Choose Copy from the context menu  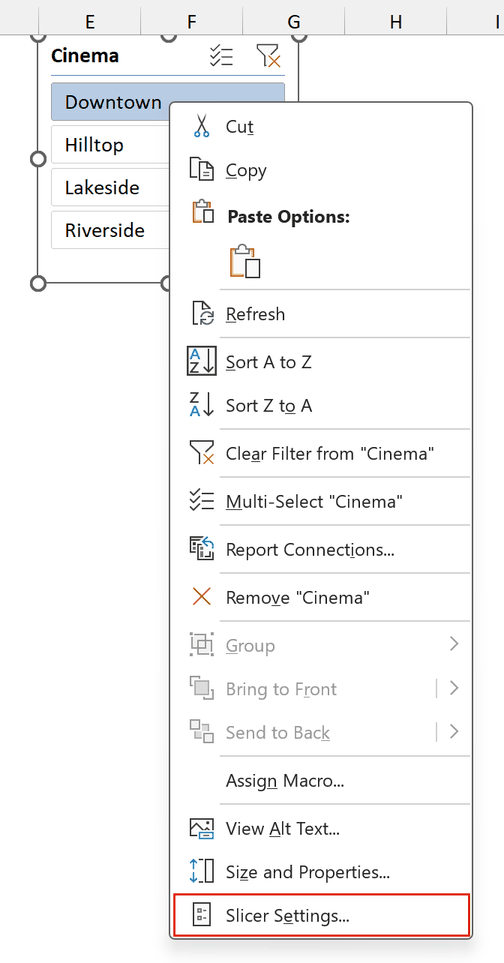[x=321, y=170]
